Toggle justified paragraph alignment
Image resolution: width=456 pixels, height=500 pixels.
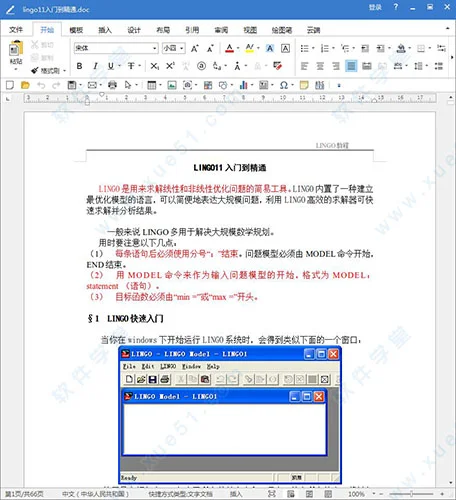(351, 66)
